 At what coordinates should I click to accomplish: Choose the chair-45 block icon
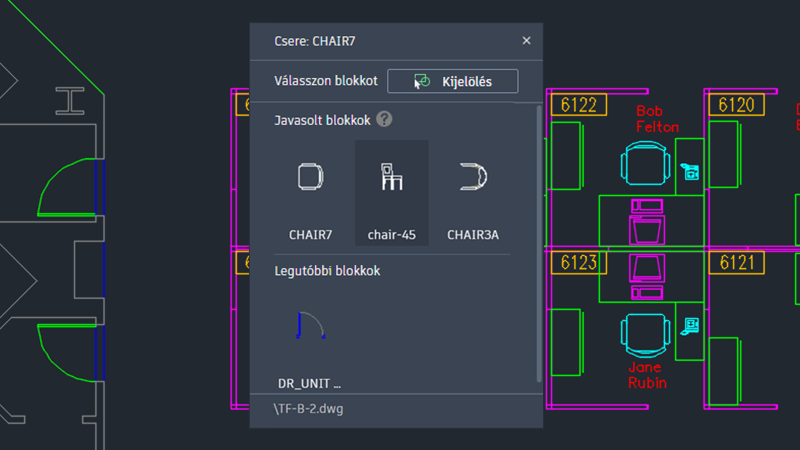[391, 178]
